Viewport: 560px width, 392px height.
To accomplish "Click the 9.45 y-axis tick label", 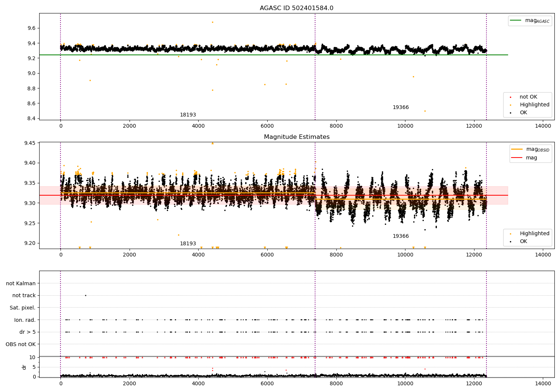I will coord(29,143).
